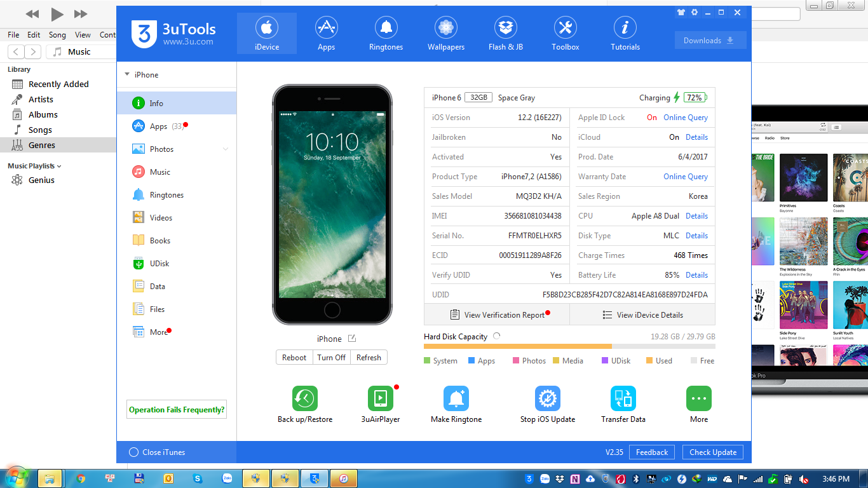Click Online Query for Apple ID Lock
The width and height of the screenshot is (868, 488).
[685, 118]
